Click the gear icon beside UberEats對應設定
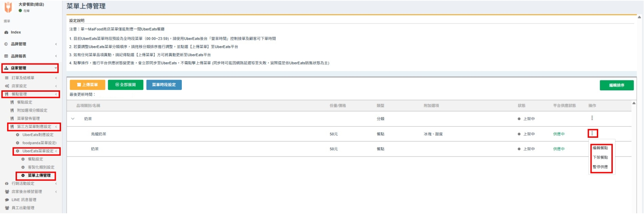The height and width of the screenshot is (215, 644). tap(18, 135)
